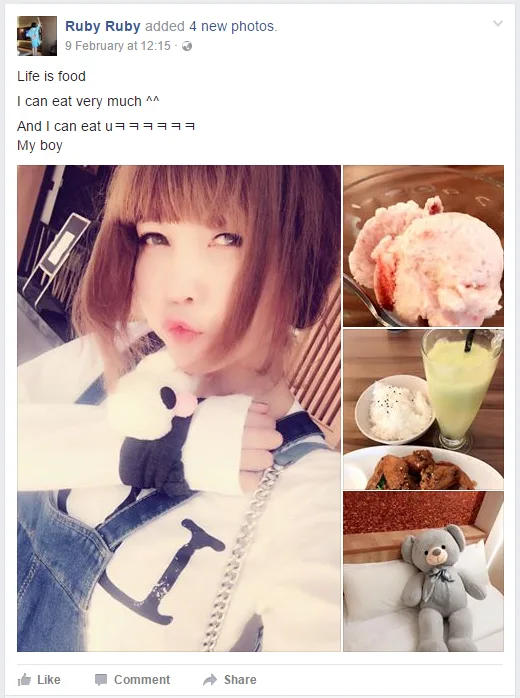Click the 'Life is food' post text
Image resolution: width=520 pixels, height=698 pixels.
[x=52, y=76]
